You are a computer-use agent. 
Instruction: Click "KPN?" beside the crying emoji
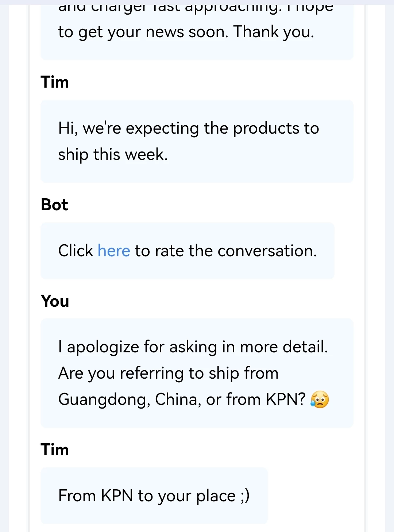click(x=286, y=399)
